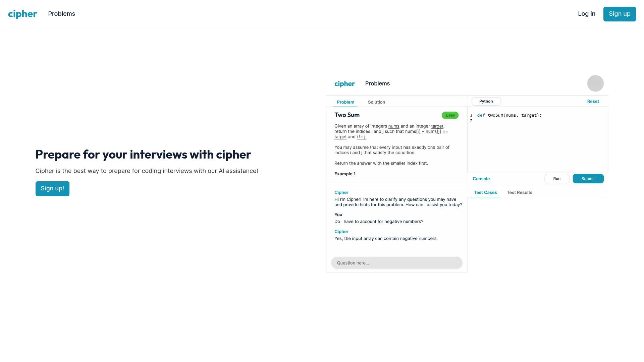Screen dimensions: 644x362
Task: Click the Two Sum problem title link
Action: point(347,115)
